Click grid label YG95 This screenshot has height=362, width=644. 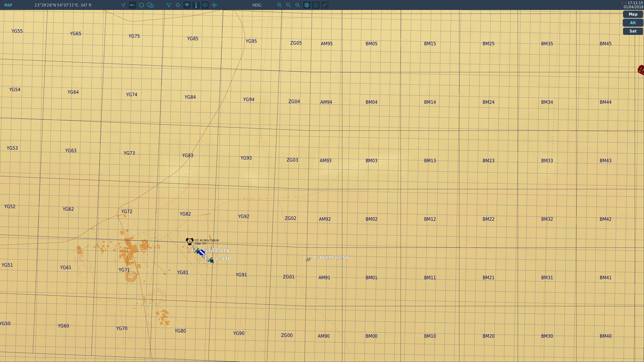coord(251,41)
